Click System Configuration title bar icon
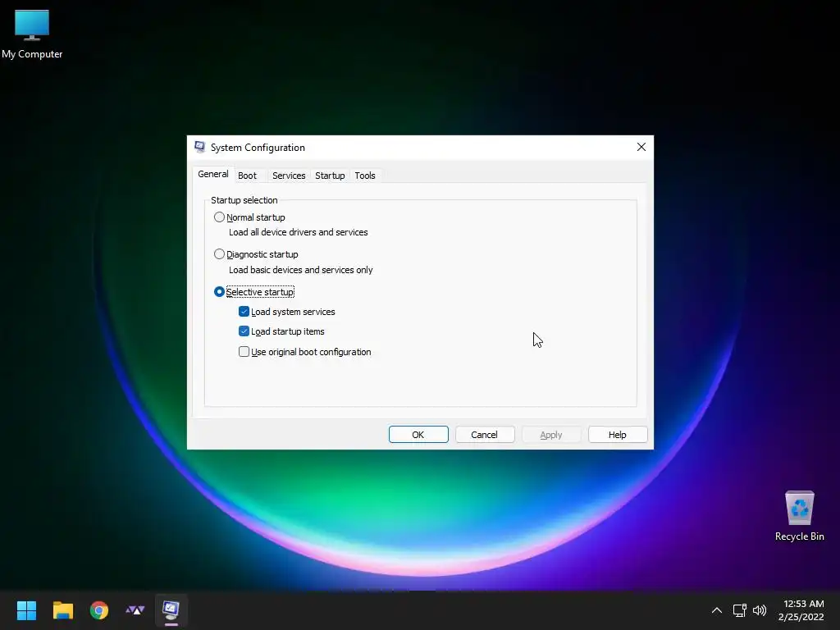Image resolution: width=840 pixels, height=630 pixels. pos(200,148)
